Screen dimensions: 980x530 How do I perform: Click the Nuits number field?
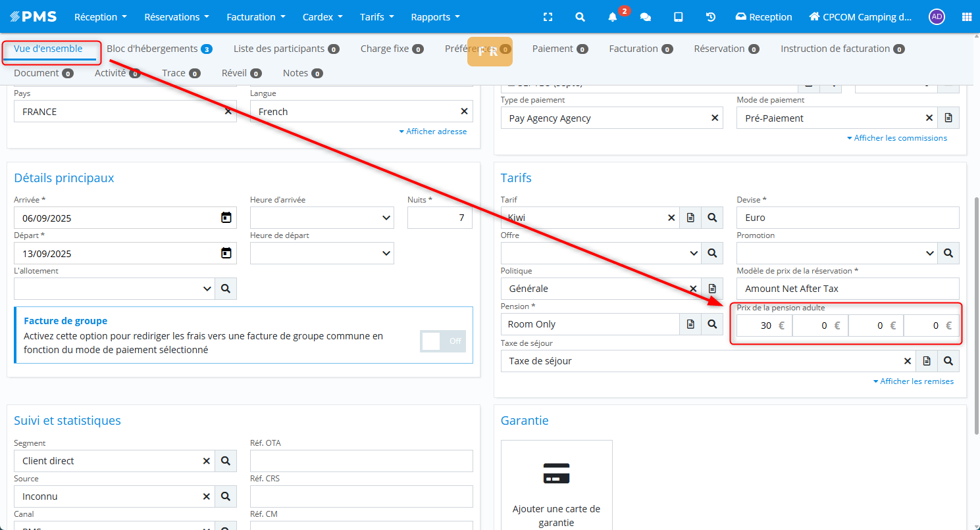(440, 218)
